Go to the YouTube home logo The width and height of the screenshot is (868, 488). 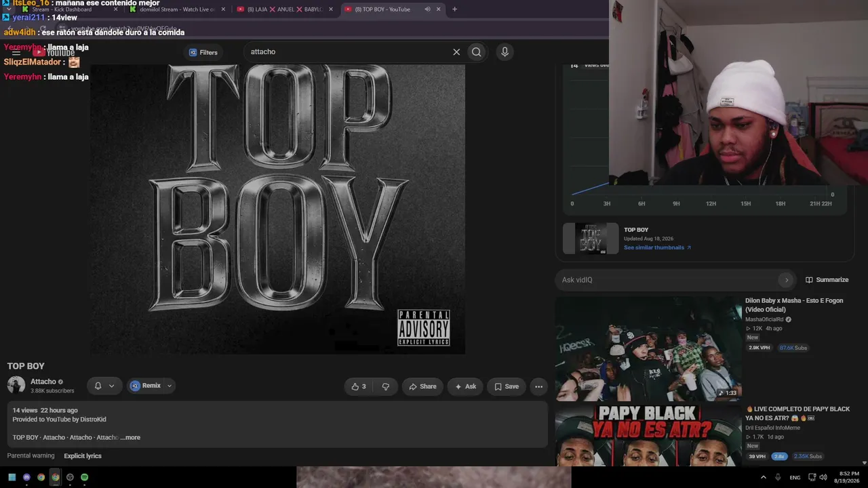[54, 52]
